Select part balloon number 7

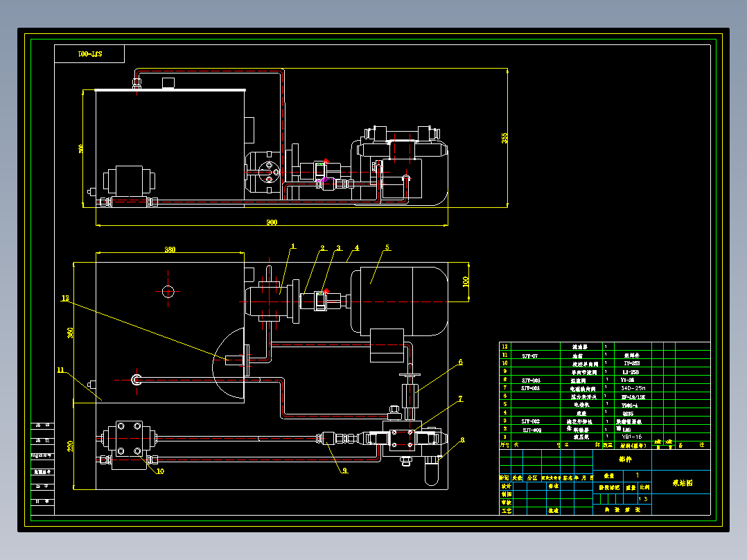pos(460,399)
